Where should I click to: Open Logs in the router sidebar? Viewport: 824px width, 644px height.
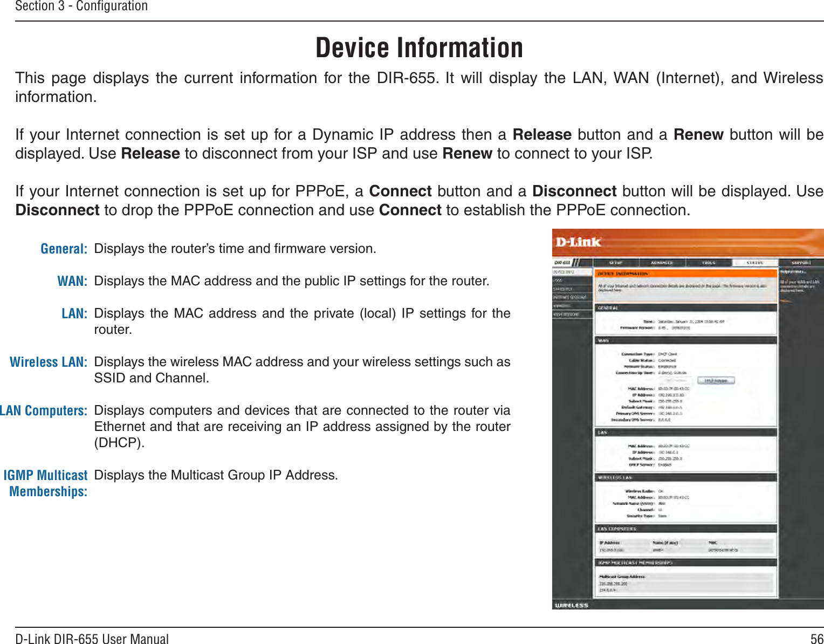click(572, 280)
